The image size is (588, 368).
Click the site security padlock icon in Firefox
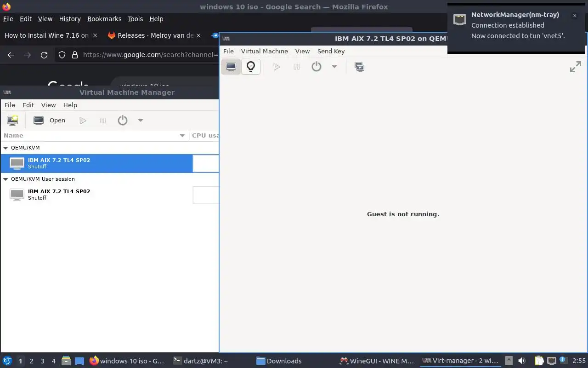tap(75, 55)
